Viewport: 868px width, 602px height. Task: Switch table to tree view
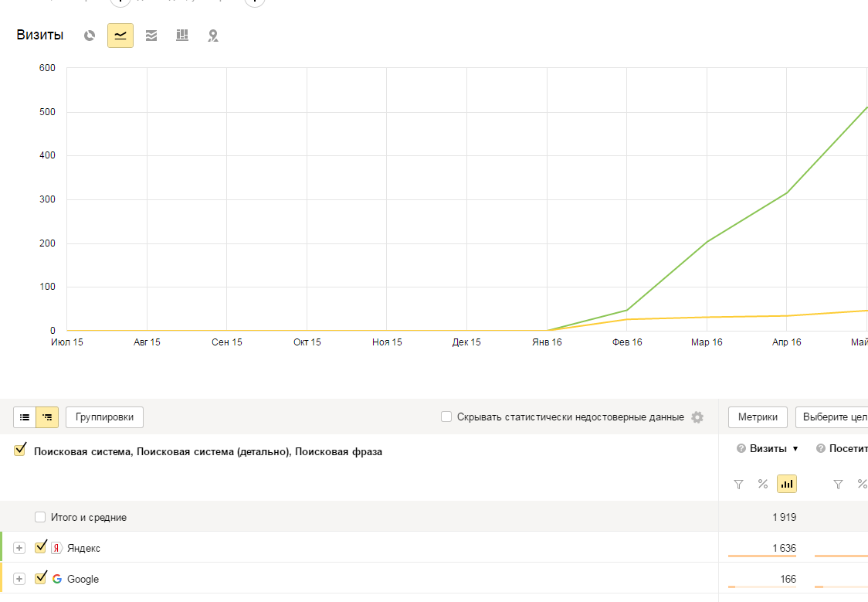tap(47, 417)
